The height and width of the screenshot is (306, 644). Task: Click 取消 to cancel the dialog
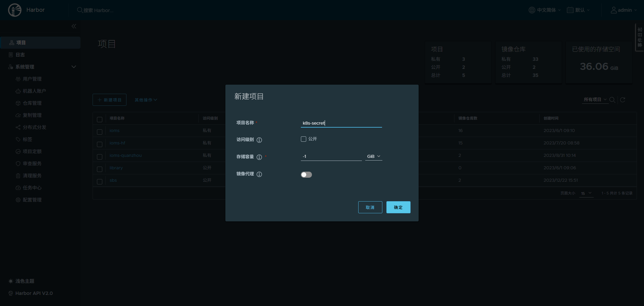(x=370, y=207)
